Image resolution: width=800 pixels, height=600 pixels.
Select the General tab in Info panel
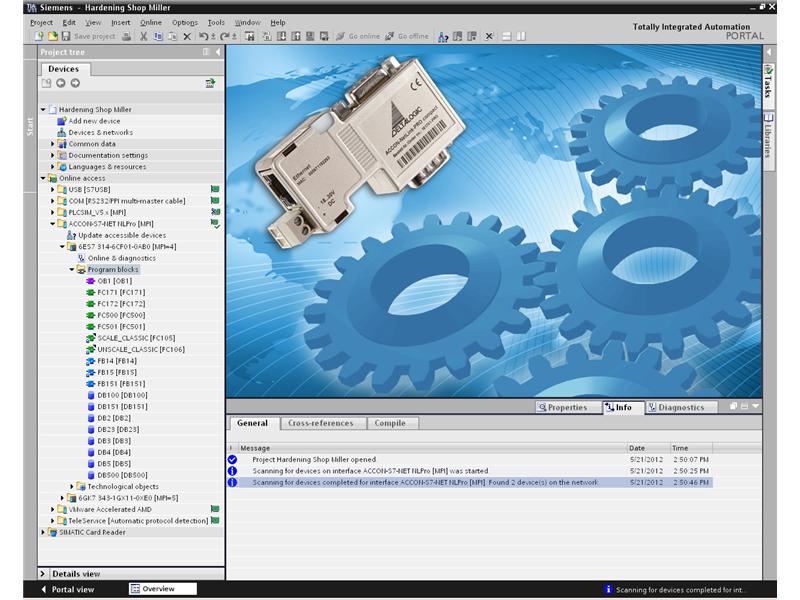[x=253, y=423]
